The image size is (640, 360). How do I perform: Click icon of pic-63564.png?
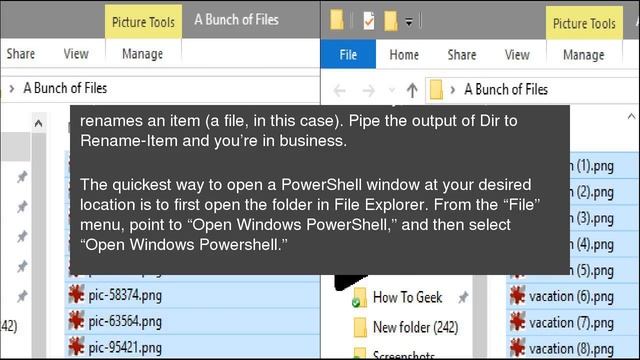click(76, 321)
